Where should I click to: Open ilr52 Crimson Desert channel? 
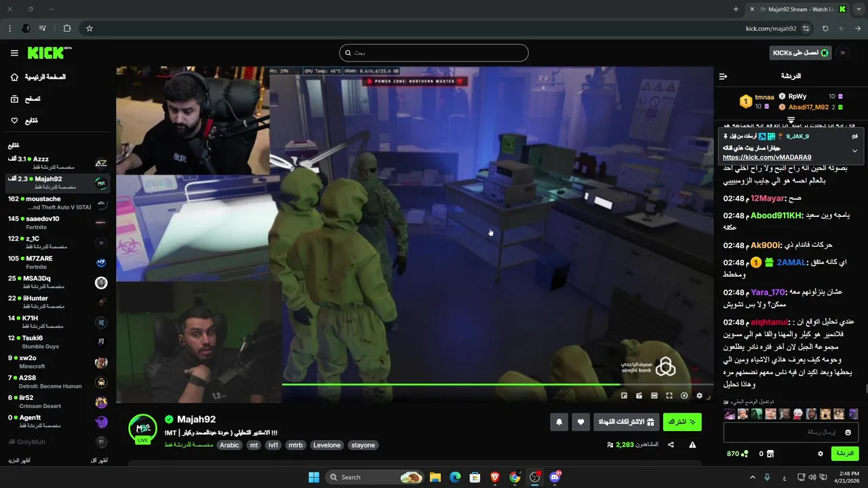pos(58,401)
